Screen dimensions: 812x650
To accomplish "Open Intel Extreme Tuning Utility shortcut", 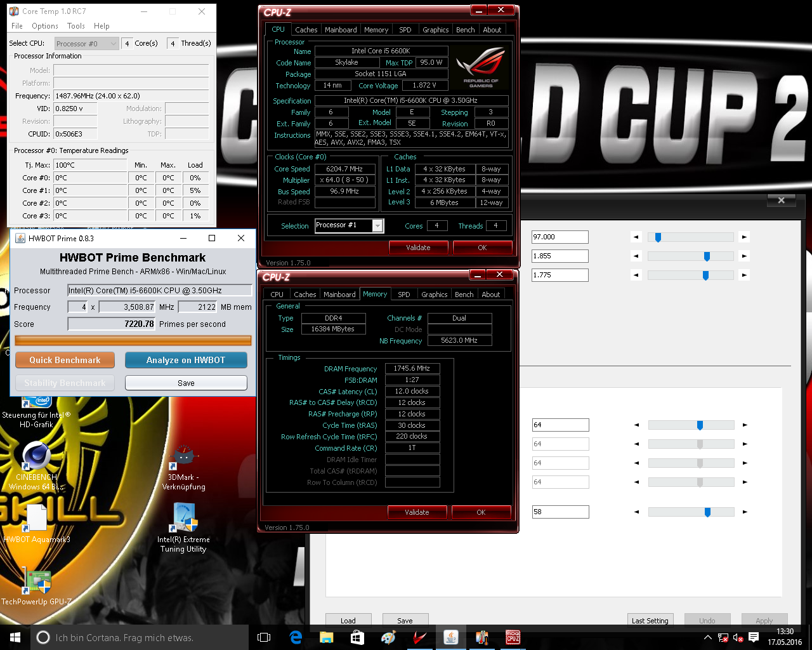I will (x=183, y=528).
